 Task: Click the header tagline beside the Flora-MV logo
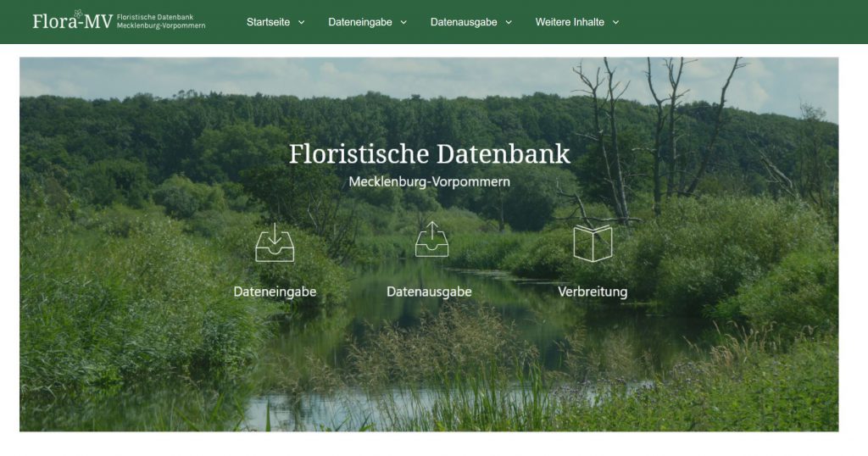pyautogui.click(x=161, y=21)
